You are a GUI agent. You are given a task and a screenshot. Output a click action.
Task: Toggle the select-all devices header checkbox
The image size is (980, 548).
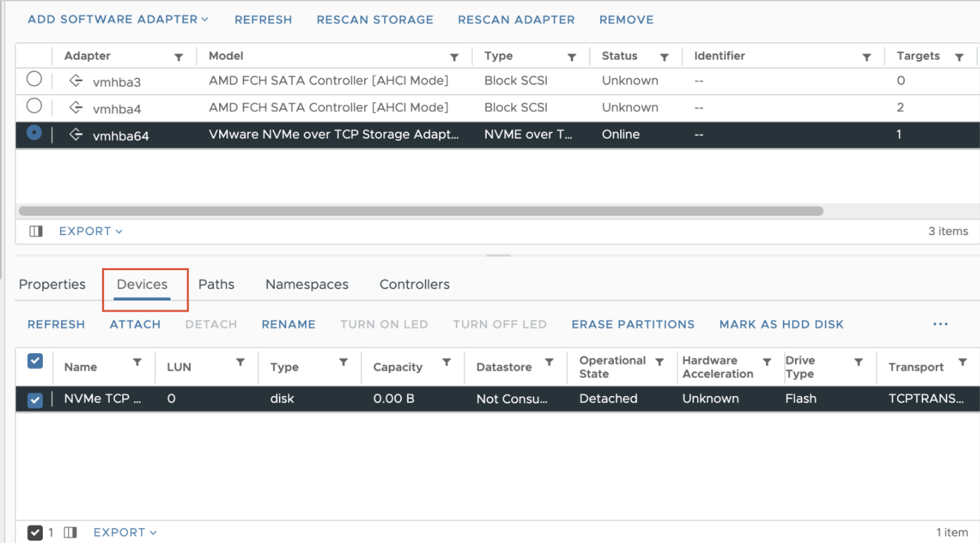[36, 361]
